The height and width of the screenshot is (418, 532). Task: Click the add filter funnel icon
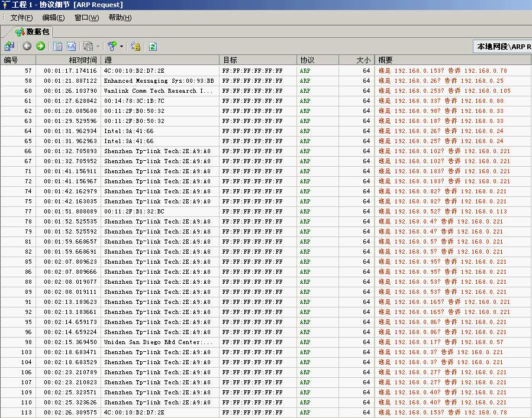(x=112, y=46)
